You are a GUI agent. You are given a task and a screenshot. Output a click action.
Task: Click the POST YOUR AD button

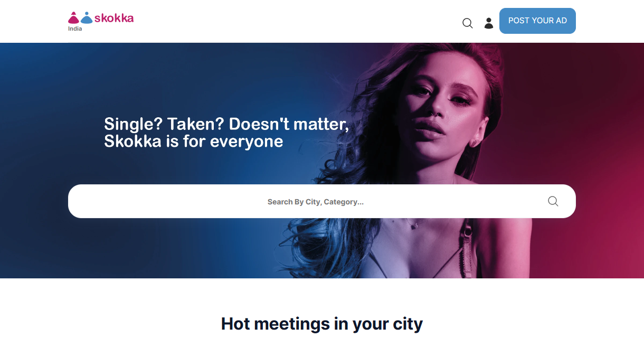click(537, 21)
